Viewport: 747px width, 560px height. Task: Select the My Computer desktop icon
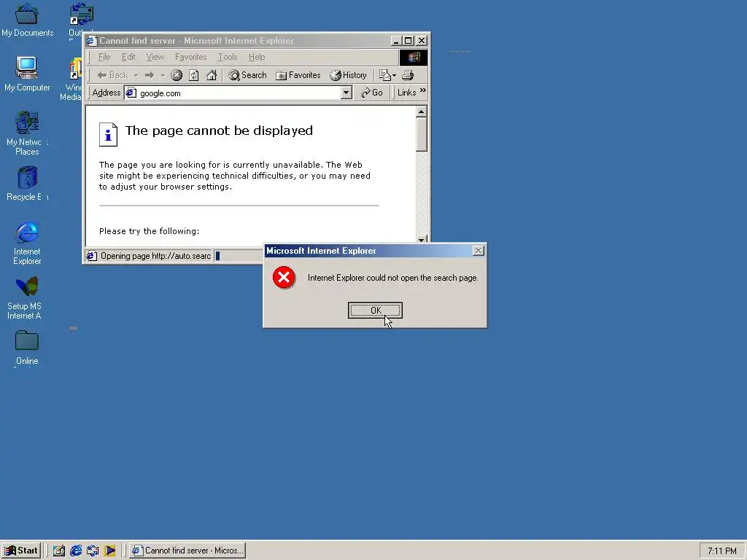click(27, 74)
